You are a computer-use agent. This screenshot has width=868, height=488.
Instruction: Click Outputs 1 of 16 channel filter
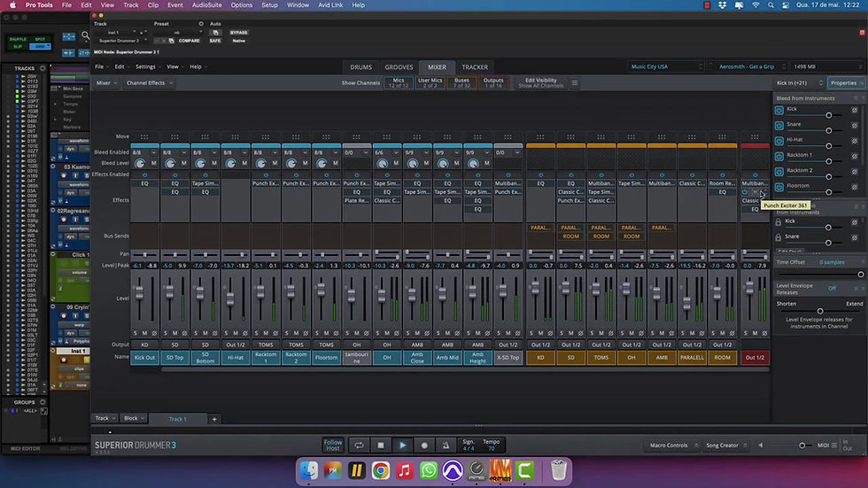[x=493, y=83]
